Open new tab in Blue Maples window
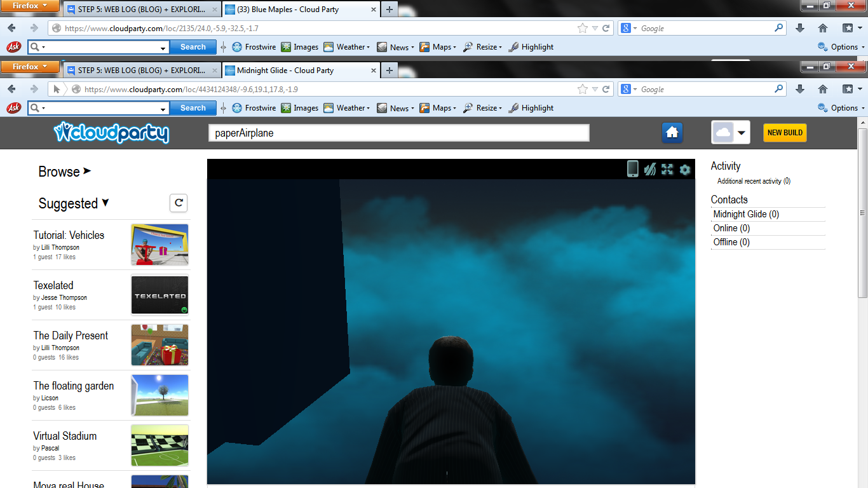This screenshot has height=488, width=868. (390, 10)
